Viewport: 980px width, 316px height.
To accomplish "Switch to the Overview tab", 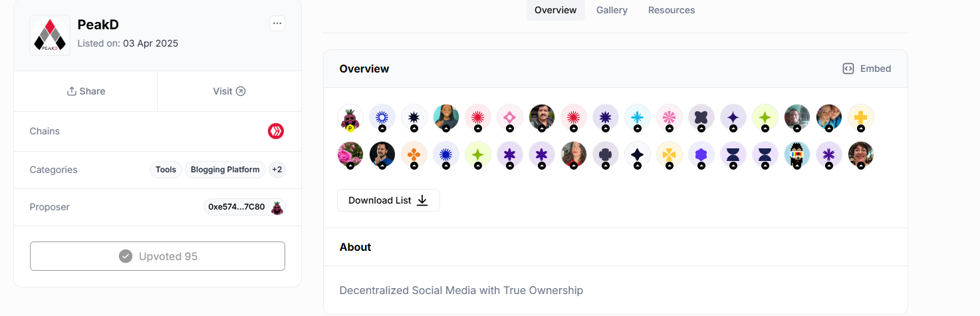I will click(555, 10).
